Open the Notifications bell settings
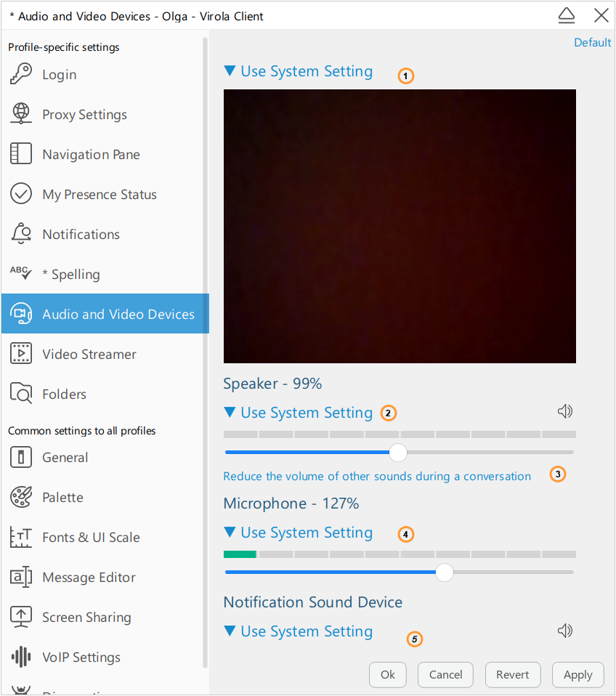 tap(22, 234)
